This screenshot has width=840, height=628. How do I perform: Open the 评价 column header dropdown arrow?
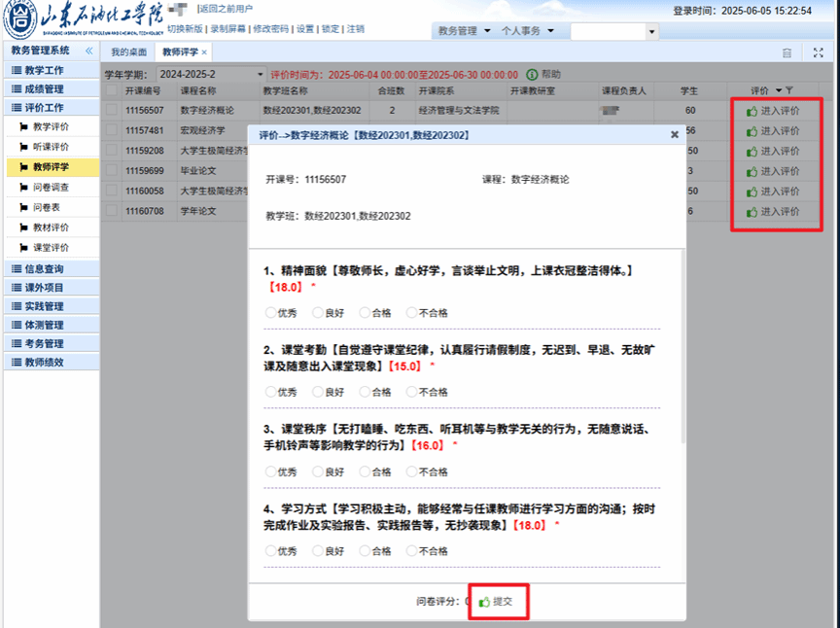click(779, 90)
